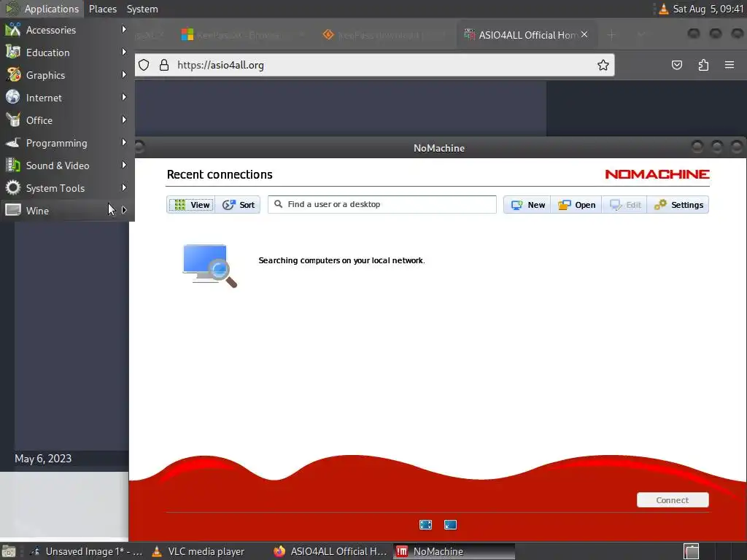Click the NoMachine shrink window icon

(450, 525)
